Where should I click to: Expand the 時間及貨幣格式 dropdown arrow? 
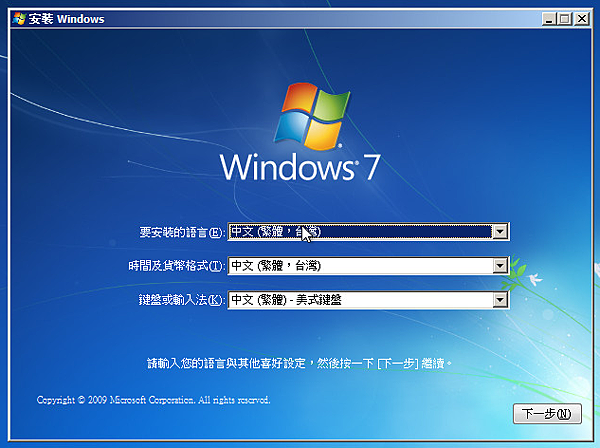point(500,266)
